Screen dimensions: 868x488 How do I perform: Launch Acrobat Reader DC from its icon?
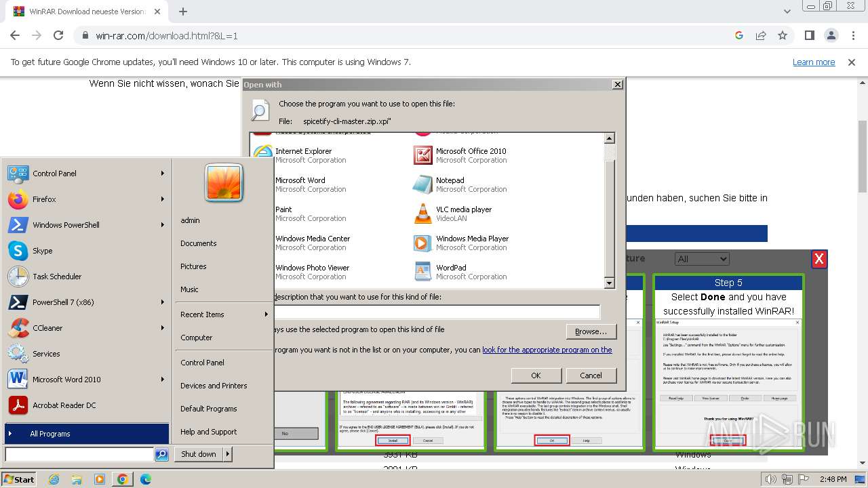pyautogui.click(x=18, y=405)
